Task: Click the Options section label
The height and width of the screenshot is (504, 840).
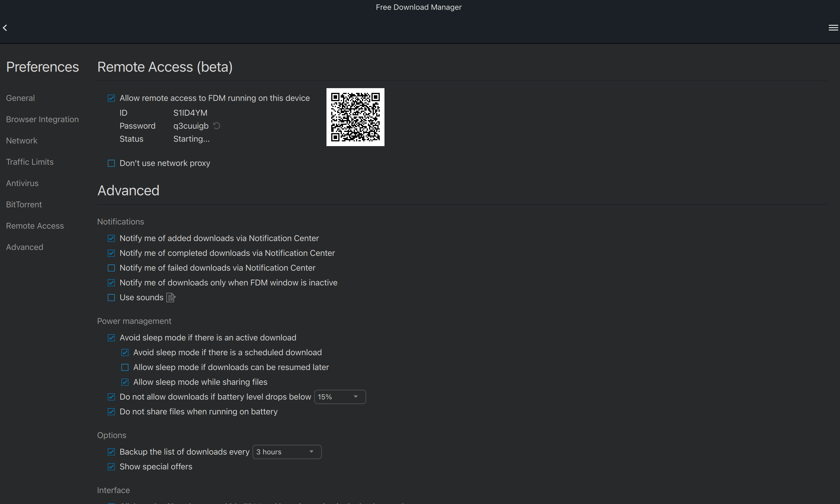Action: [112, 435]
